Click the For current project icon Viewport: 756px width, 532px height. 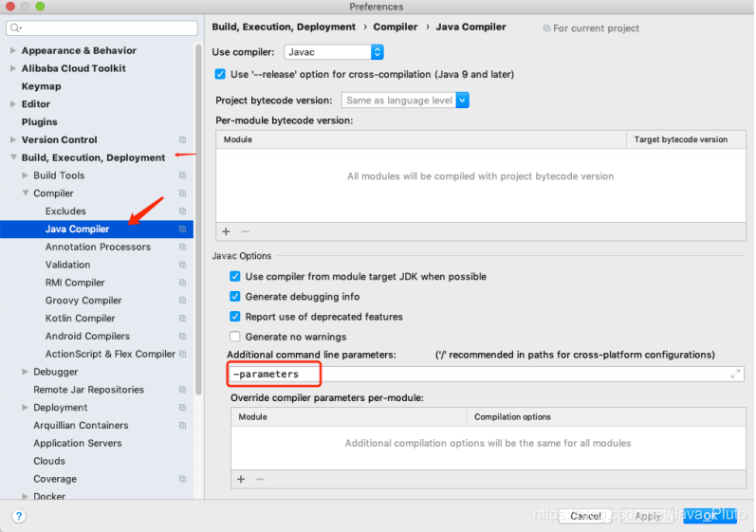tap(546, 28)
